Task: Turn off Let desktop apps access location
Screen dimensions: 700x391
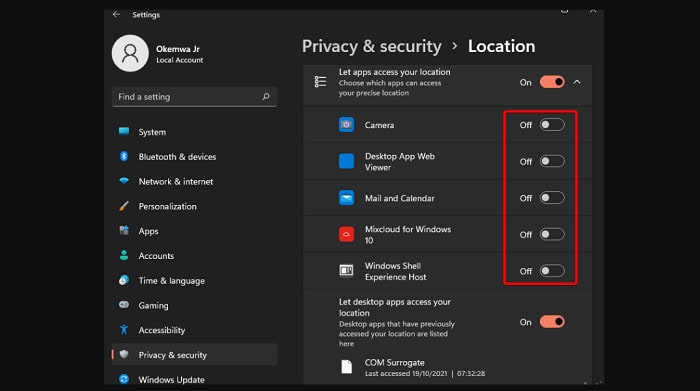Action: (552, 322)
